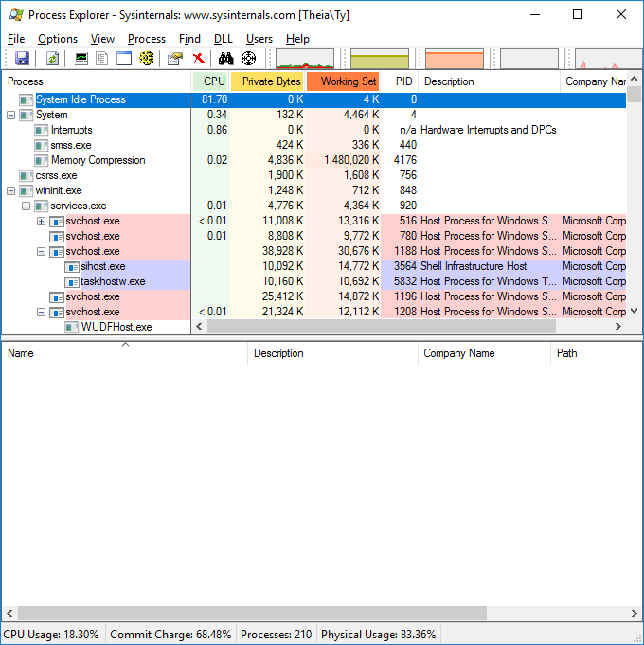This screenshot has width=644, height=645.
Task: Click the View DLLs gear icon
Action: [147, 59]
